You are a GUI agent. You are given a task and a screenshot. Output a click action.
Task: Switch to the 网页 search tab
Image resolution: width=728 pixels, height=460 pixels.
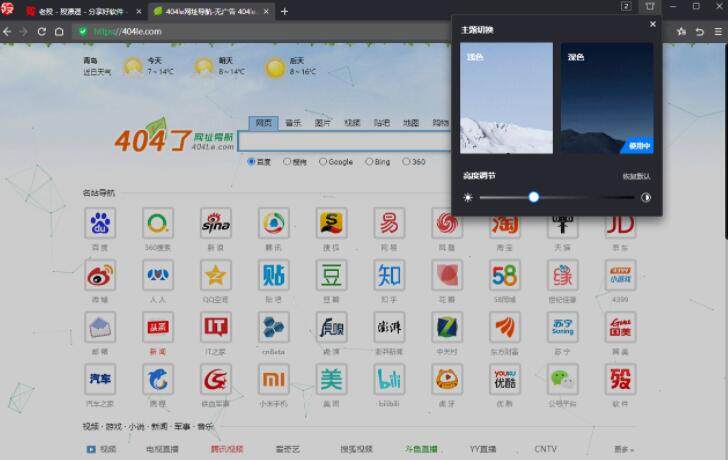pyautogui.click(x=263, y=123)
